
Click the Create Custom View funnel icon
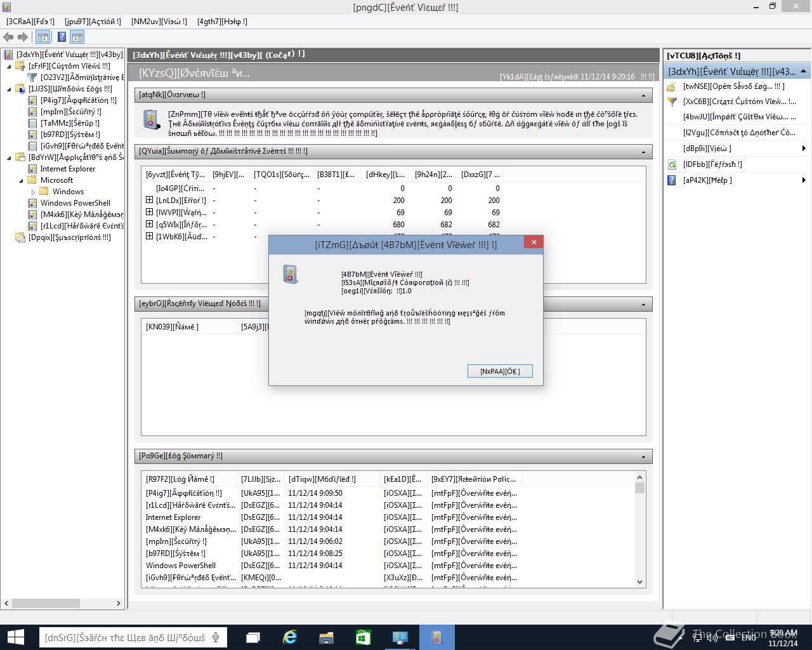click(672, 102)
